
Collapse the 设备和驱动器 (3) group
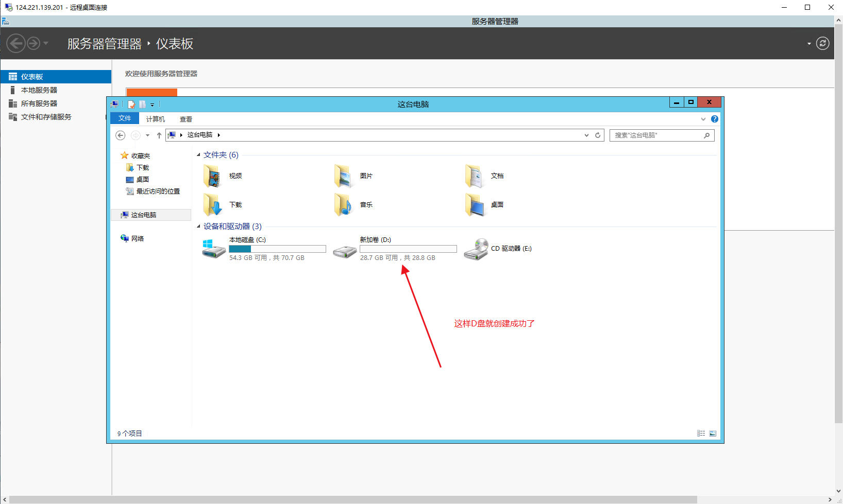pyautogui.click(x=198, y=227)
